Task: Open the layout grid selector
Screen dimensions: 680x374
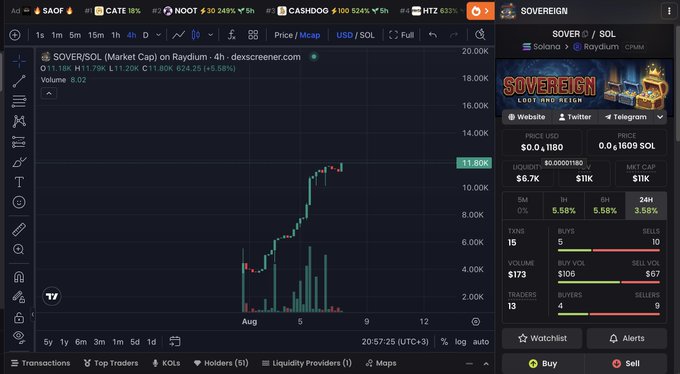Action: pos(253,35)
